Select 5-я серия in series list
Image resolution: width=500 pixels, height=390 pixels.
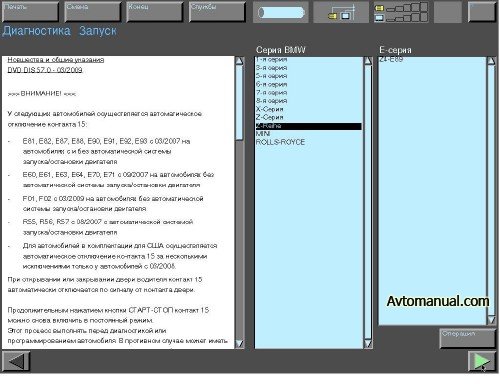pyautogui.click(x=271, y=76)
